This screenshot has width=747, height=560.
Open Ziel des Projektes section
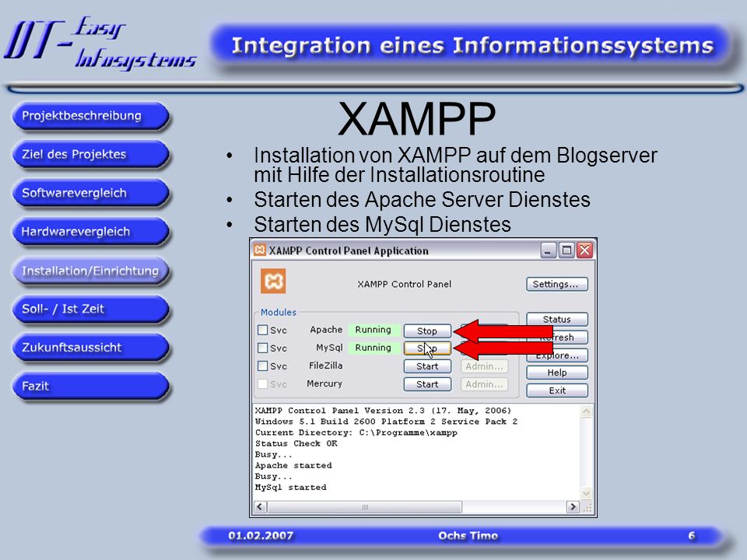coord(90,154)
